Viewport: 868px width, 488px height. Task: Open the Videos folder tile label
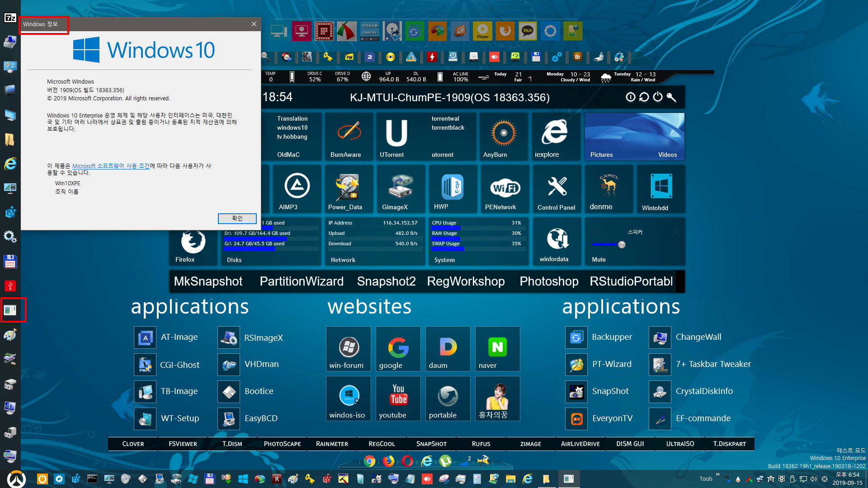(x=667, y=155)
